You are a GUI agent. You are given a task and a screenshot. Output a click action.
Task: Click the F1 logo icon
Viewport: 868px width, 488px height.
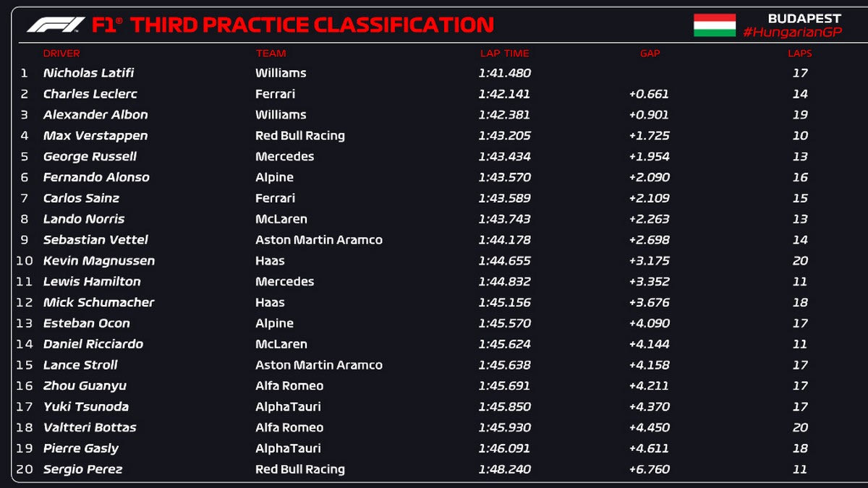tap(56, 25)
